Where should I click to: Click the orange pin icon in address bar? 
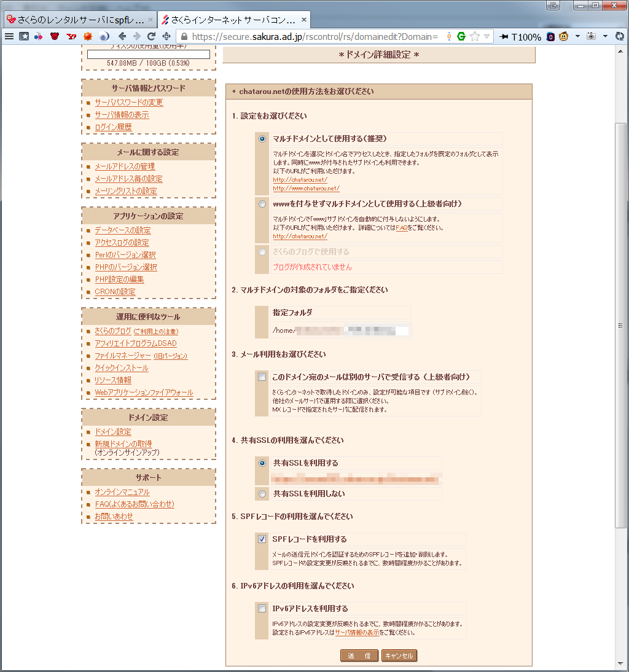tap(449, 36)
